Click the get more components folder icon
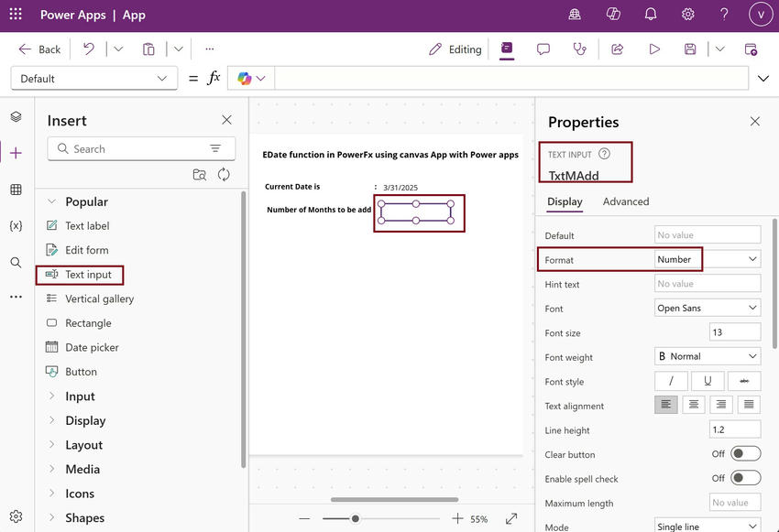This screenshot has width=779, height=532. (x=199, y=174)
